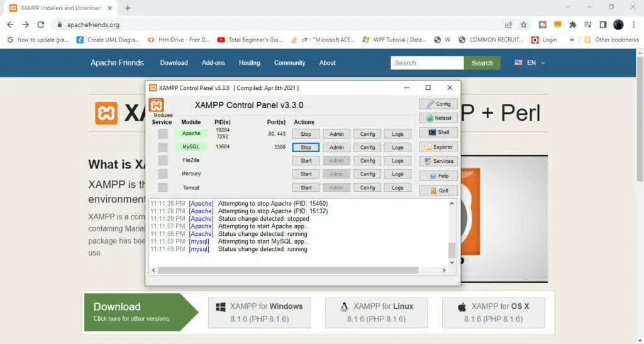Open Community menu on website
This screenshot has width=644, height=344.
pos(289,63)
